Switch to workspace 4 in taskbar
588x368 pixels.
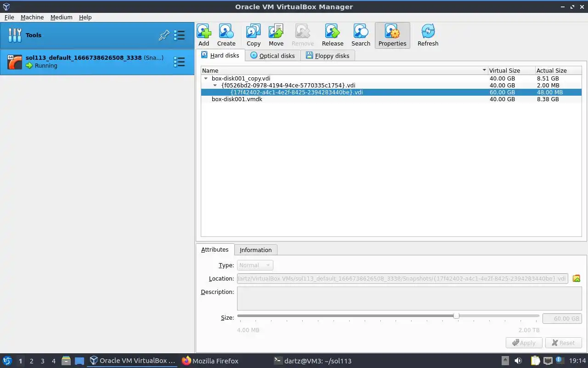[54, 361]
